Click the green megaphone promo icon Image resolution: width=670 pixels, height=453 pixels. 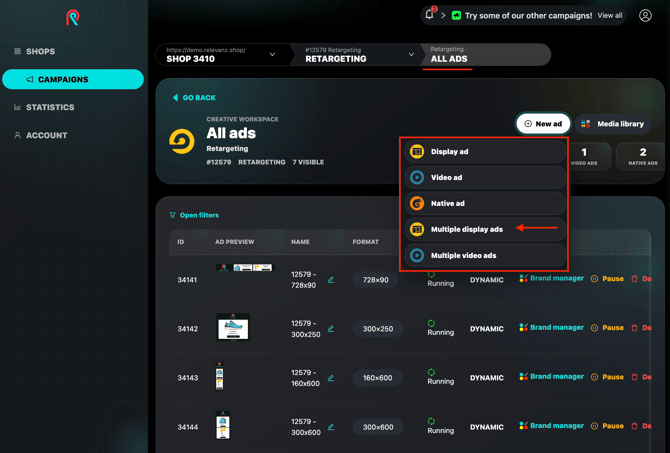tap(456, 16)
